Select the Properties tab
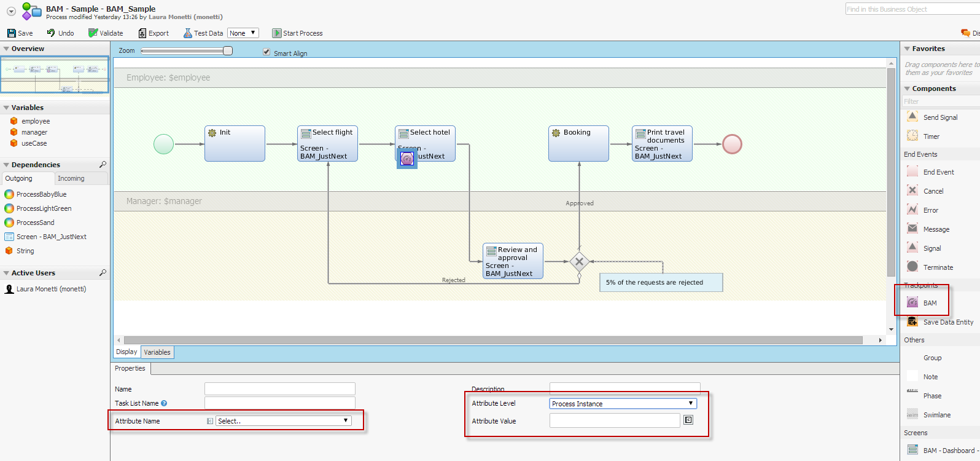980x461 pixels. [131, 369]
